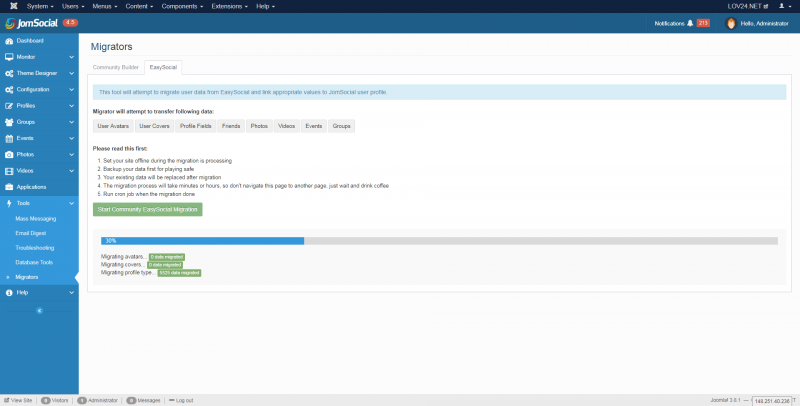
Task: Open the Components menu
Action: (x=182, y=6)
